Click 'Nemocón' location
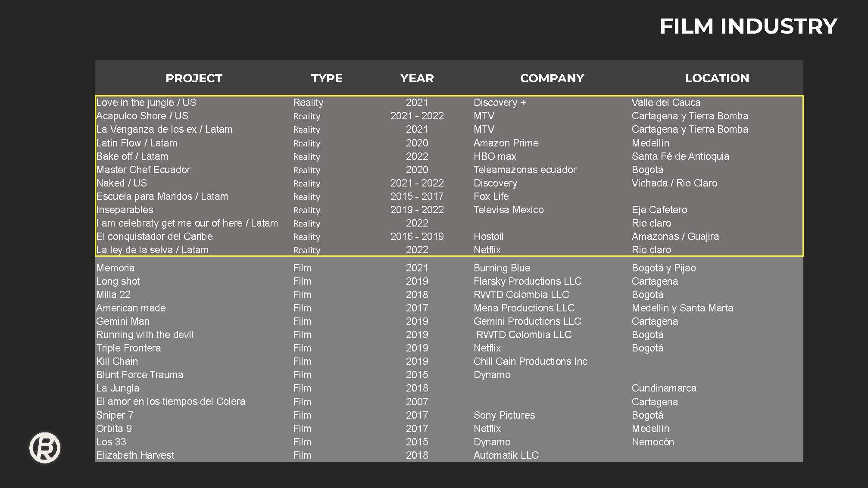 click(x=653, y=442)
